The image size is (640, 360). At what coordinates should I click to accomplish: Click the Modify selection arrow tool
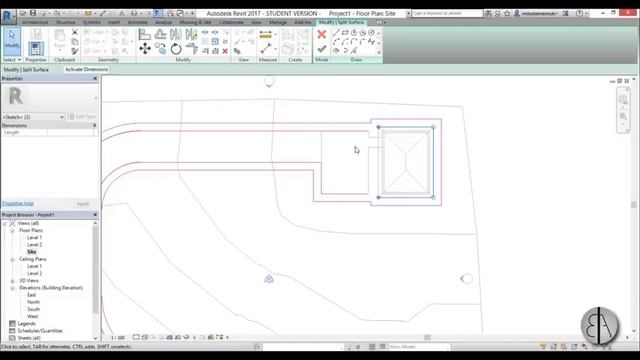coord(12,41)
